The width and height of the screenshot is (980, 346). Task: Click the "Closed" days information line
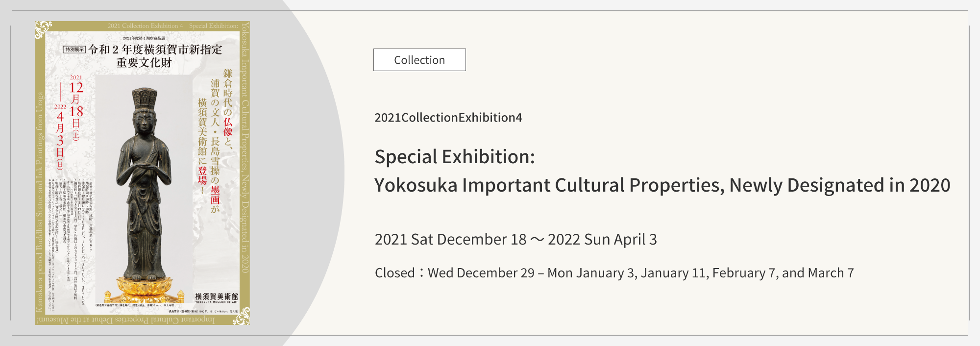(614, 273)
